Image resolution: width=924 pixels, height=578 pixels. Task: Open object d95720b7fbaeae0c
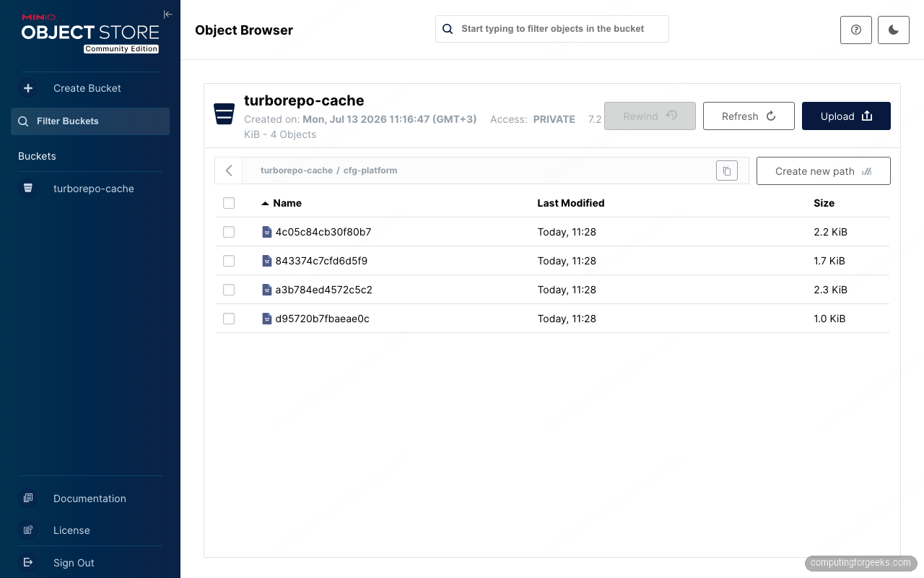pyautogui.click(x=323, y=319)
